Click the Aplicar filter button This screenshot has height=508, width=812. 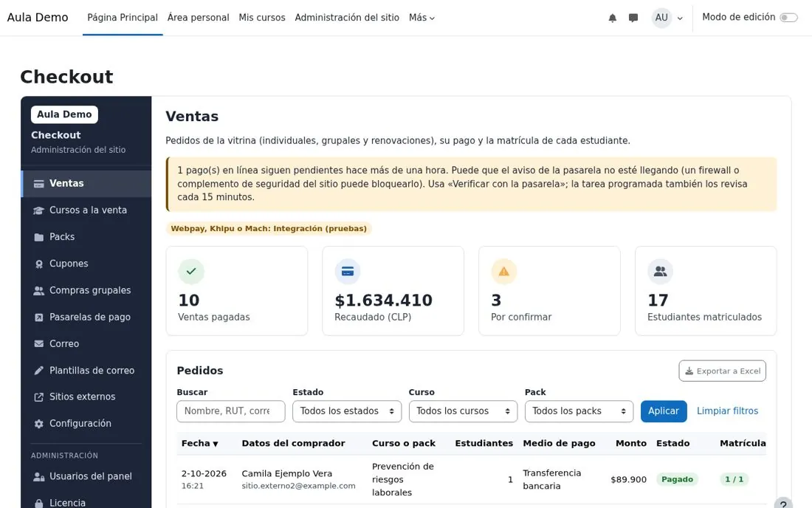tap(664, 411)
